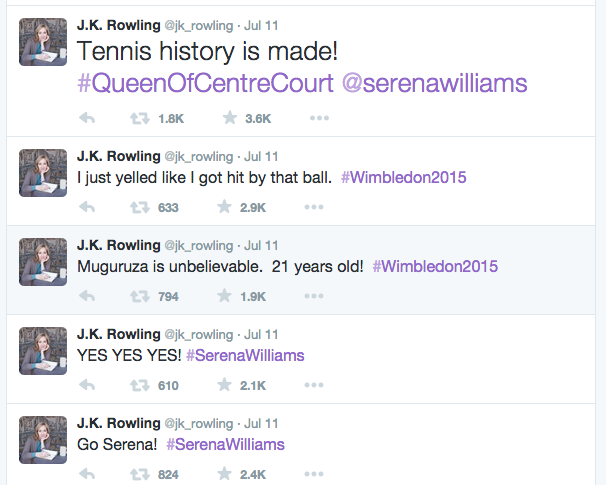
Task: Favorite the 'Muguruza is unbelievable' tweet
Action: coord(225,296)
